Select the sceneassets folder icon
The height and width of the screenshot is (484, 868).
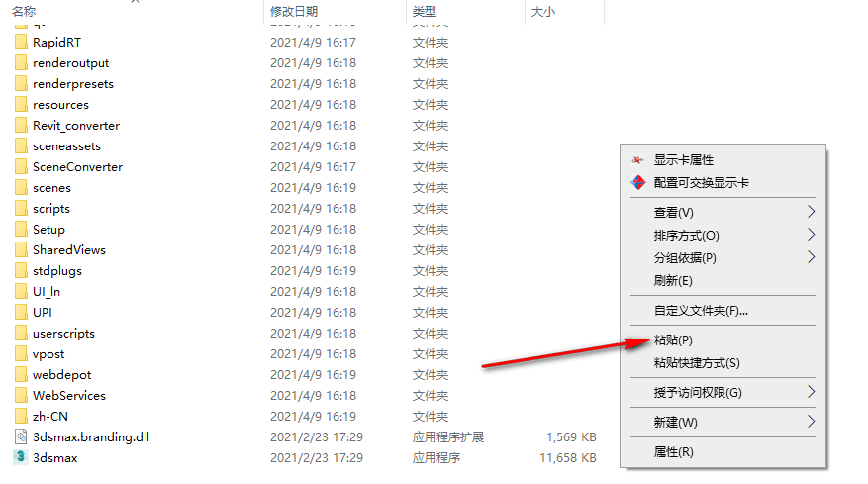point(21,146)
